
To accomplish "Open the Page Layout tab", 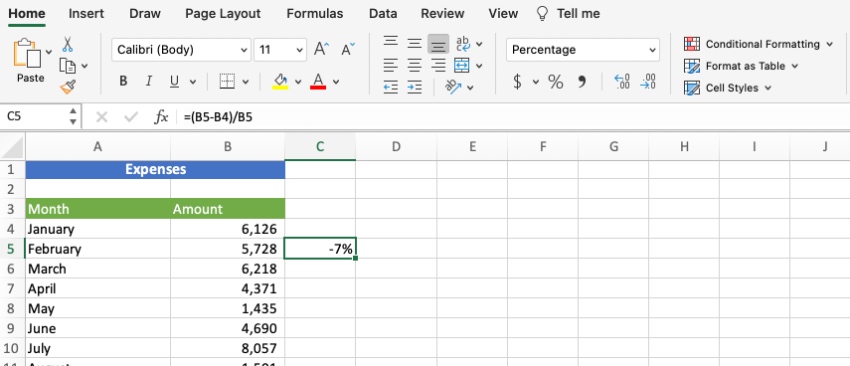I will (223, 14).
